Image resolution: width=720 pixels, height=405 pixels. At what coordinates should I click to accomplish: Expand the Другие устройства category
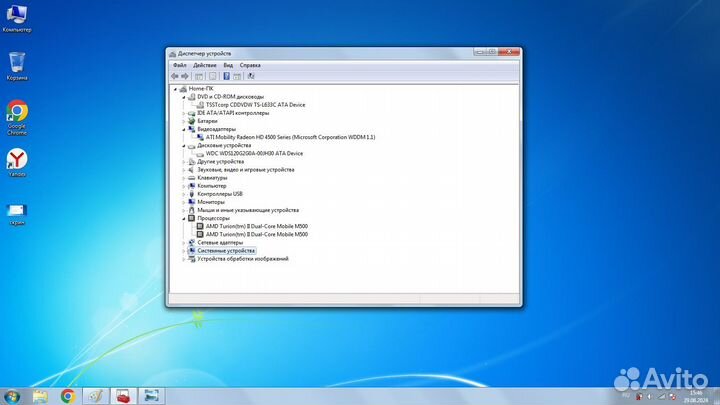pyautogui.click(x=184, y=162)
